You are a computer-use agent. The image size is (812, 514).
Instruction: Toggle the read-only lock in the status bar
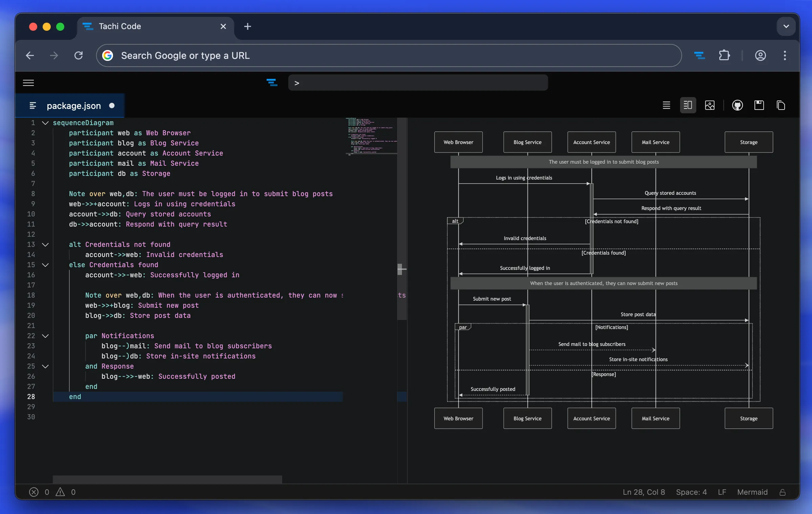click(x=783, y=492)
